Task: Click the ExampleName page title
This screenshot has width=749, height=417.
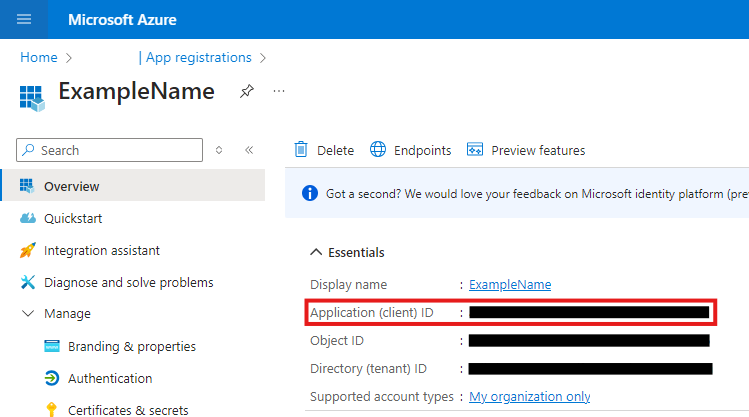Action: point(136,91)
